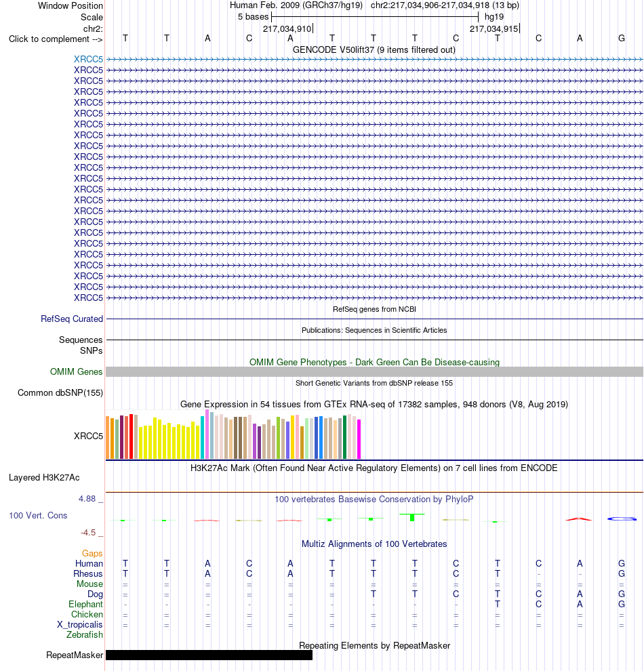Click the 'OMIM Genes' green label
Viewport: 644px width, 671px height.
click(76, 371)
